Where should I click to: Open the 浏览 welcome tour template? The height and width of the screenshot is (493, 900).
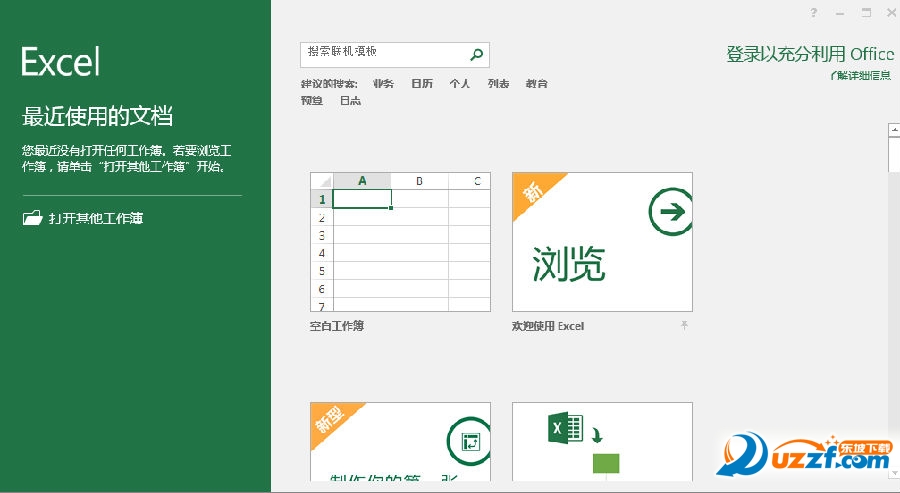click(x=602, y=242)
